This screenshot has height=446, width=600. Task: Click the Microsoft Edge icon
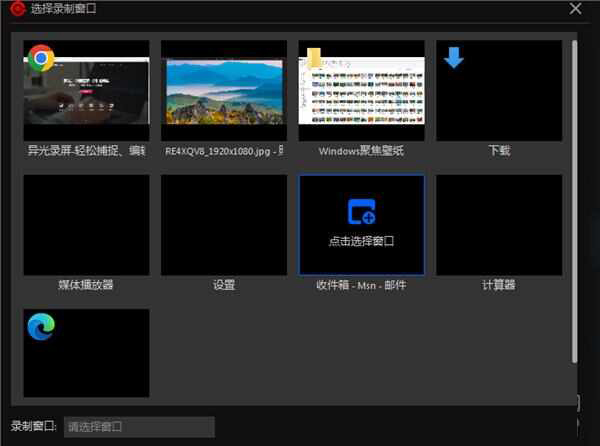point(41,327)
